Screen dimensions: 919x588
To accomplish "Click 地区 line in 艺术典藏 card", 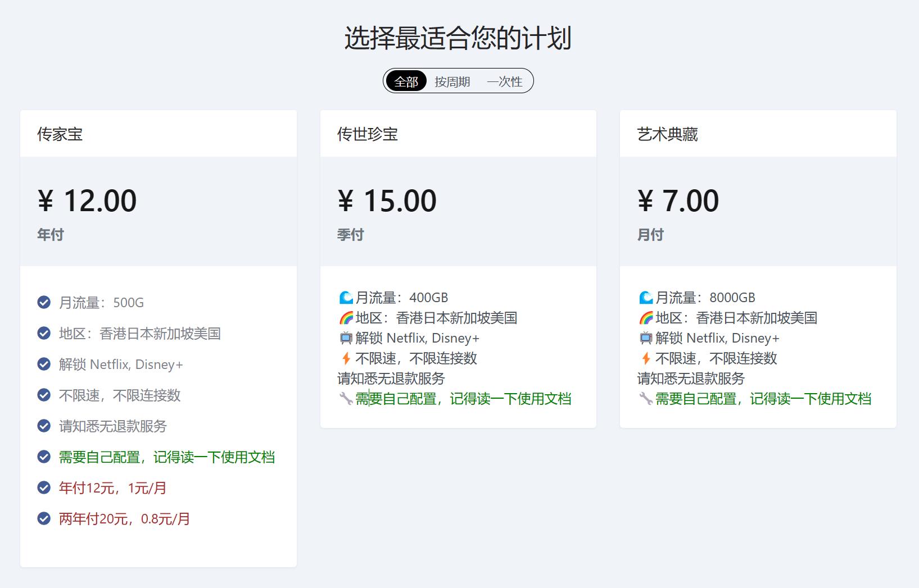I will click(736, 318).
